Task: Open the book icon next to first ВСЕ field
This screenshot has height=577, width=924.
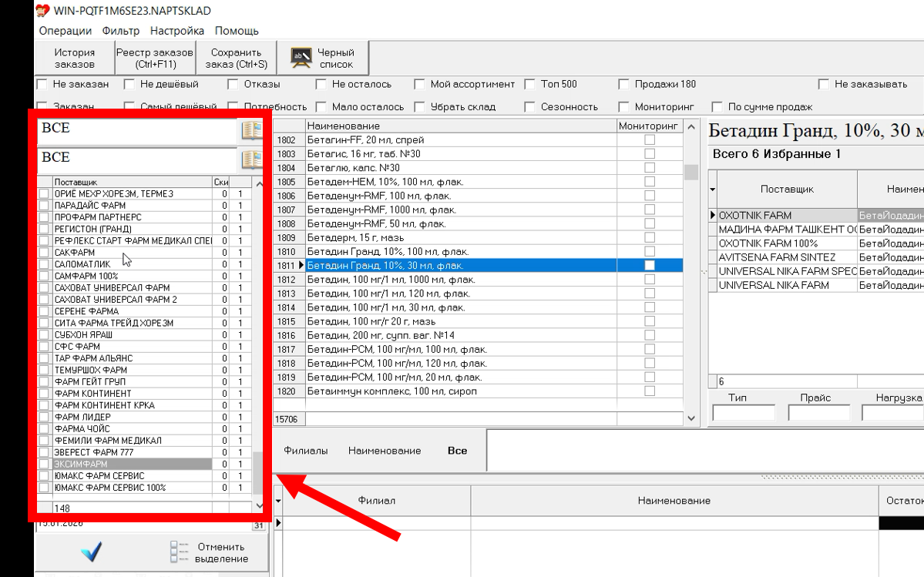Action: (252, 130)
